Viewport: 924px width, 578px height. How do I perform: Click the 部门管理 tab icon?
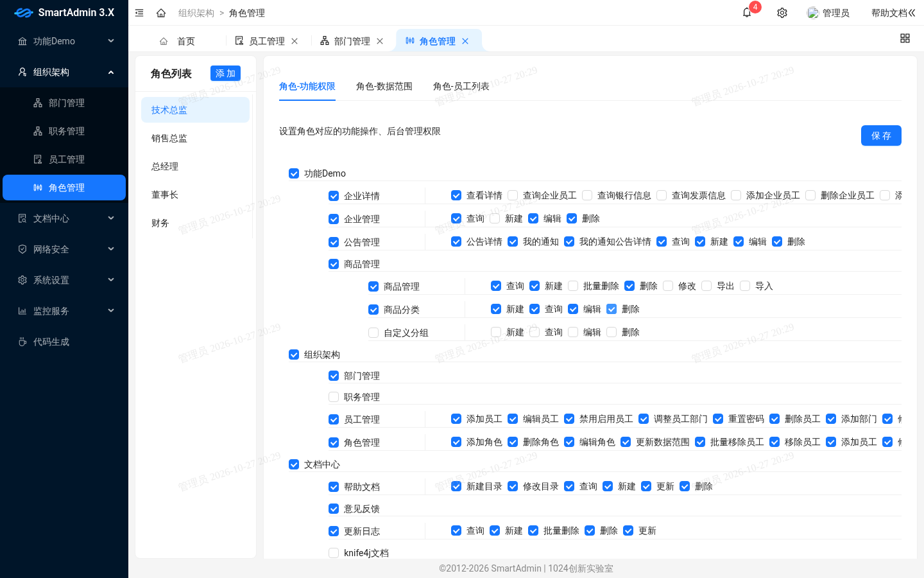click(325, 40)
